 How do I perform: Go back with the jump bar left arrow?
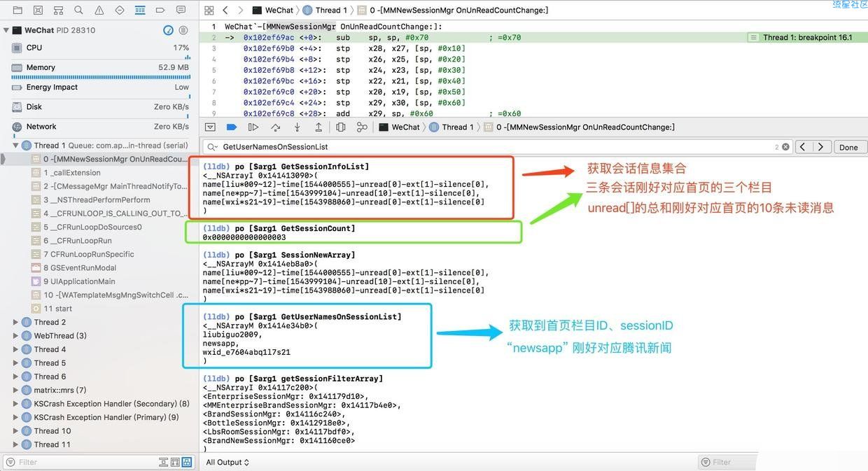pyautogui.click(x=225, y=10)
